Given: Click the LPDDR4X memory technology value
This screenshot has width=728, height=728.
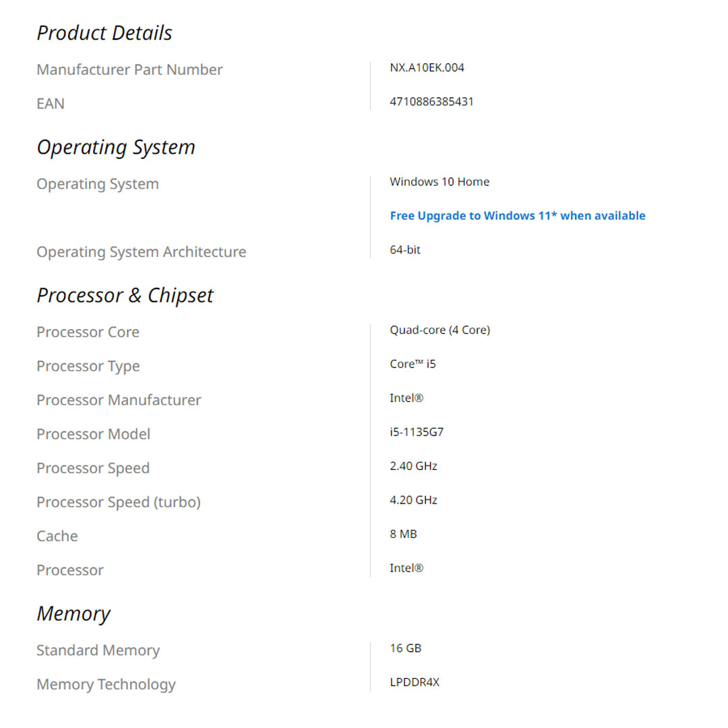Looking at the screenshot, I should [x=415, y=682].
